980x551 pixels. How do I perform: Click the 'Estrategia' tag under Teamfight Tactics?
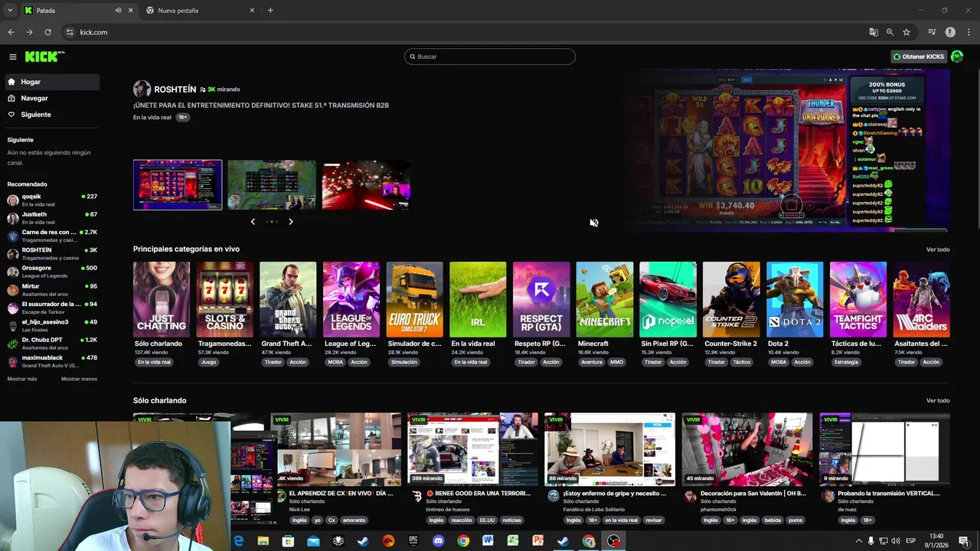coord(846,362)
